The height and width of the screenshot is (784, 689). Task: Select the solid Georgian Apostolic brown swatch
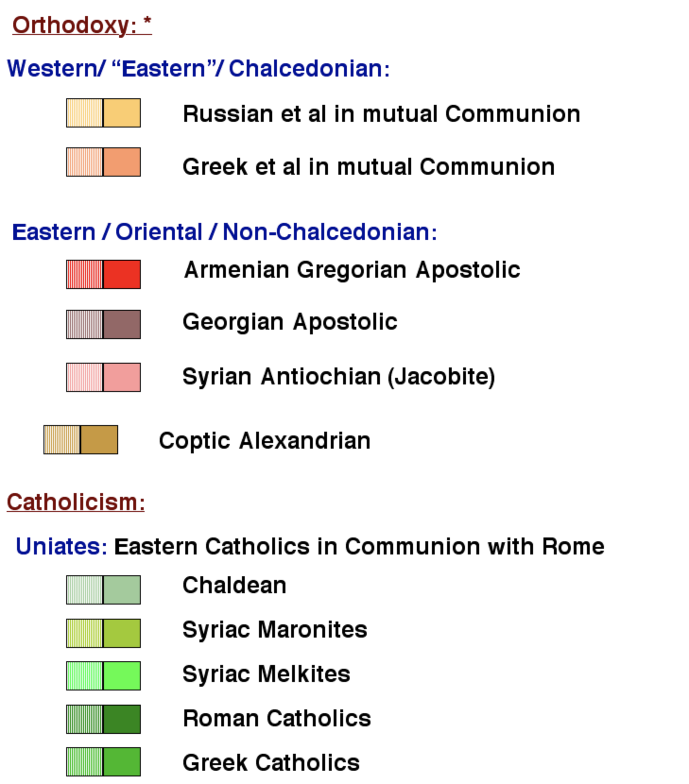point(122,324)
